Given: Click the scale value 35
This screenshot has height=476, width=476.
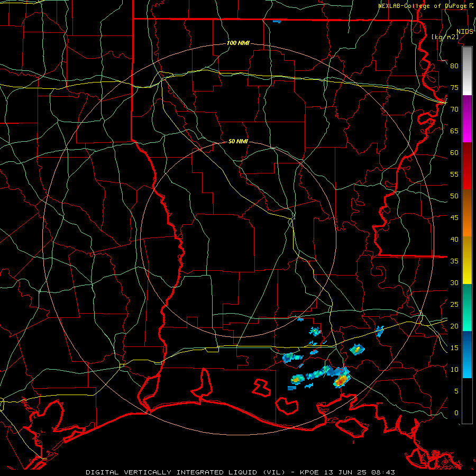Looking at the screenshot, I should (x=454, y=261).
